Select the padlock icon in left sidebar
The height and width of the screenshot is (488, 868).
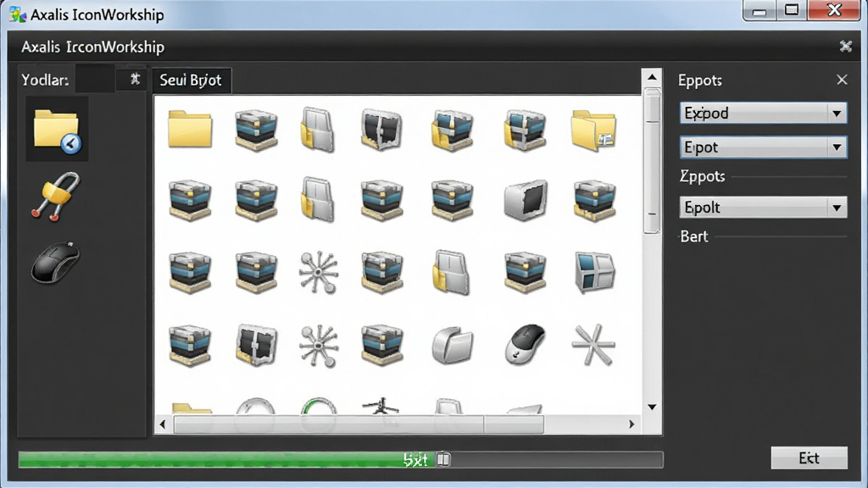click(55, 197)
